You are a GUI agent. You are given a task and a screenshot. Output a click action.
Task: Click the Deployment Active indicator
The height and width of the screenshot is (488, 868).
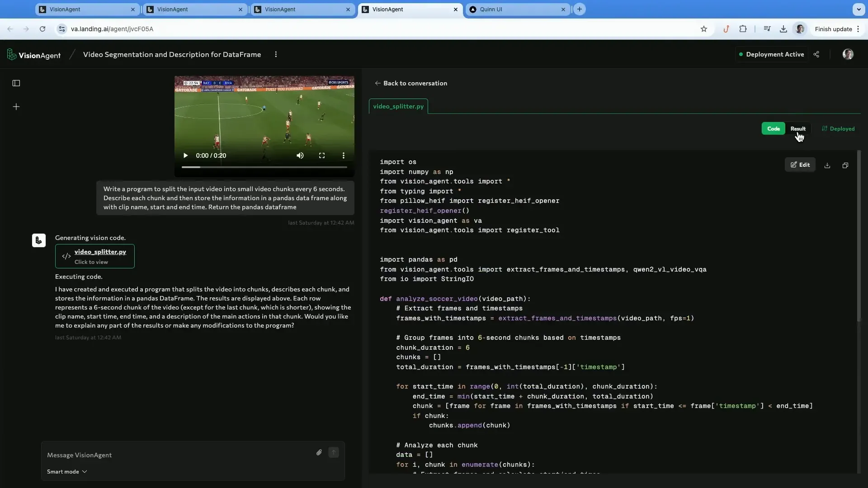771,54
